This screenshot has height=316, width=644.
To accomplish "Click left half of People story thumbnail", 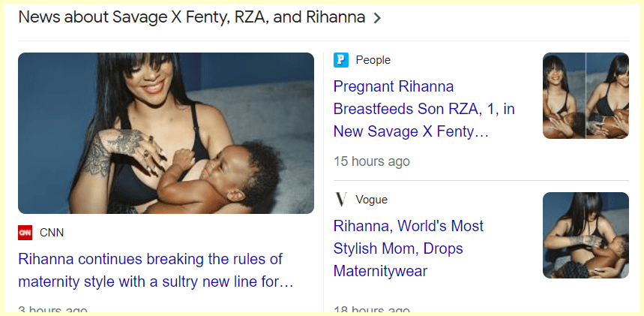I will tap(564, 95).
